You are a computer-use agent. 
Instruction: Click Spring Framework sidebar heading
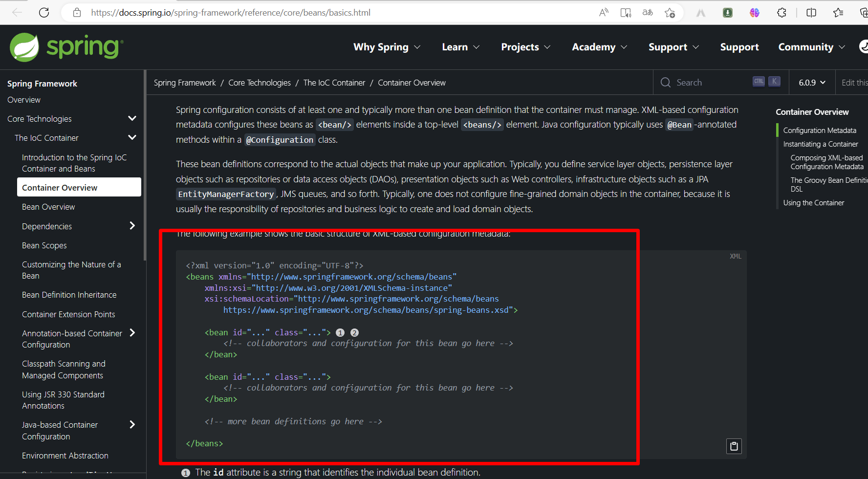point(42,84)
